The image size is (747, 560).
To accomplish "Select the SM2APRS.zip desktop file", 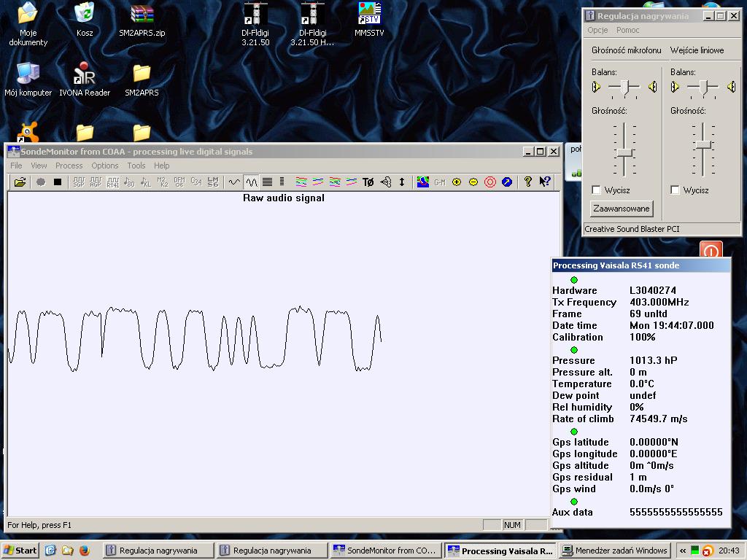I will click(142, 20).
